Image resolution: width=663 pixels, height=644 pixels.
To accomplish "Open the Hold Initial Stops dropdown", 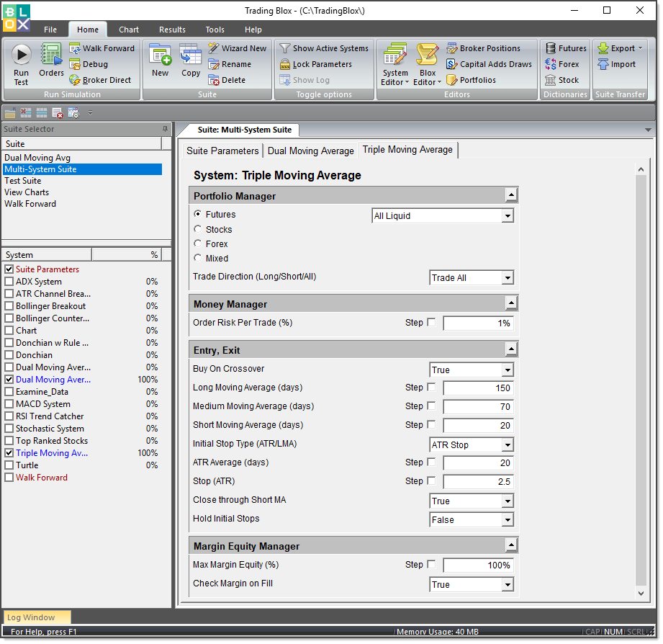I will 508,520.
